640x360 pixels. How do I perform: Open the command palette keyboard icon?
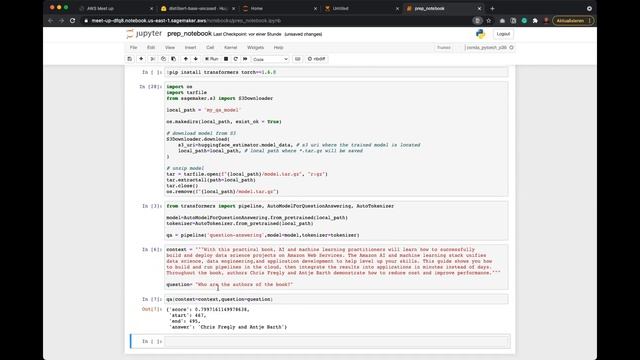click(298, 59)
